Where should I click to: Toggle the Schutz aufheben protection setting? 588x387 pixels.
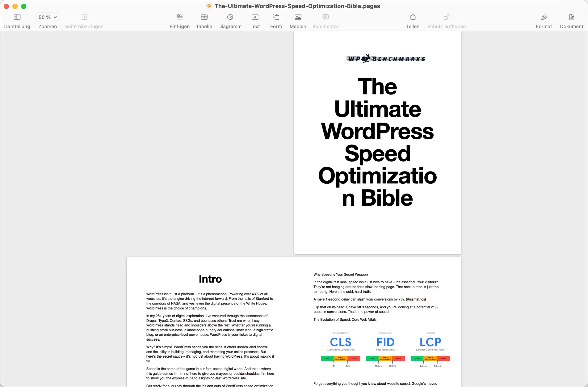[446, 21]
